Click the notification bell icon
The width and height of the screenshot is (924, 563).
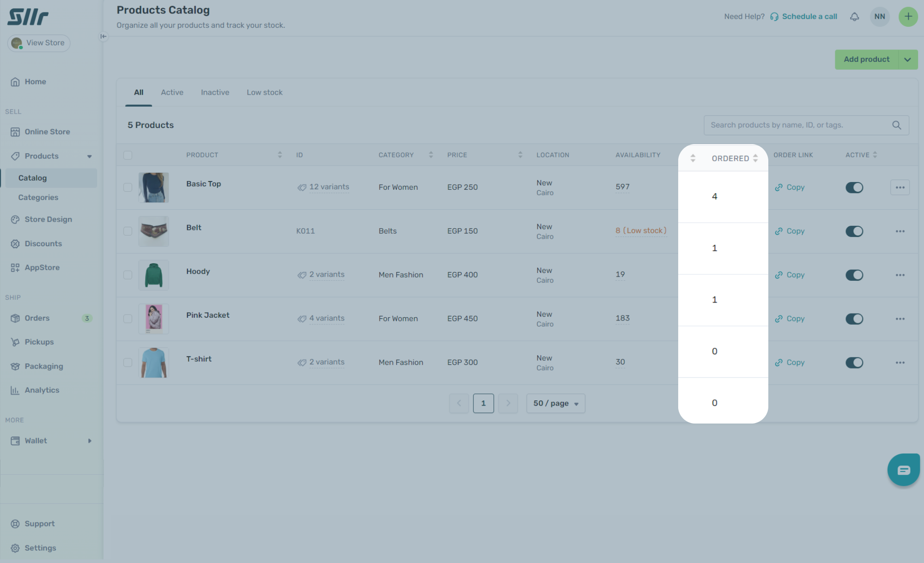pos(854,17)
